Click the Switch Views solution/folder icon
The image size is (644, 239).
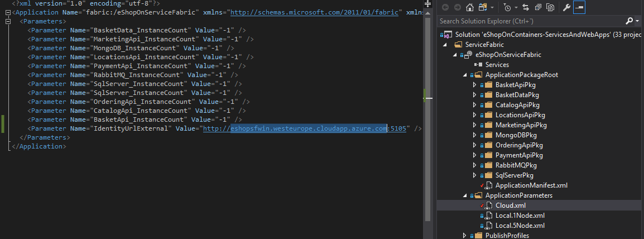pos(483,7)
